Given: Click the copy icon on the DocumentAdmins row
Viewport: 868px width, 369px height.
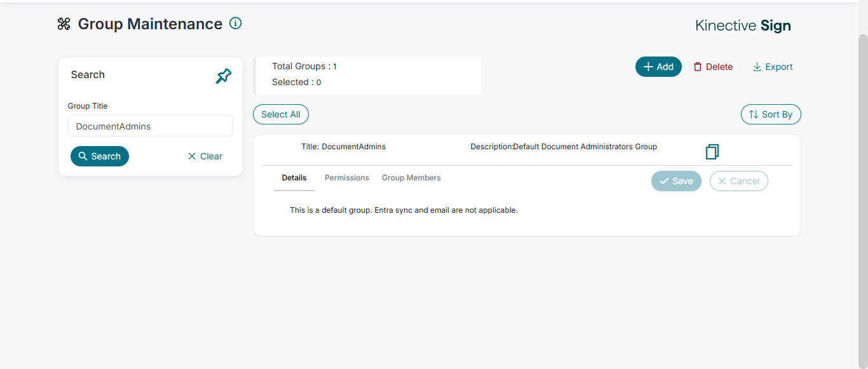Looking at the screenshot, I should pyautogui.click(x=712, y=152).
